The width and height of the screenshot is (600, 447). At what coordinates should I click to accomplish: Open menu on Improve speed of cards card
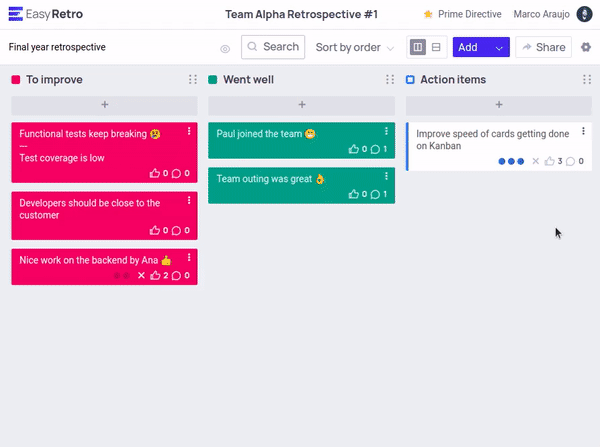(583, 131)
